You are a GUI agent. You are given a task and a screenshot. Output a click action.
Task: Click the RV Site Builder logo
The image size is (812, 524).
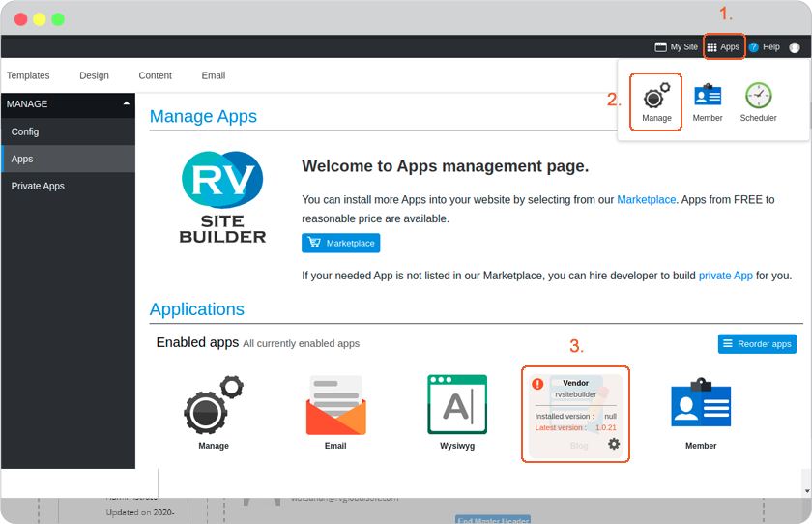(x=222, y=197)
